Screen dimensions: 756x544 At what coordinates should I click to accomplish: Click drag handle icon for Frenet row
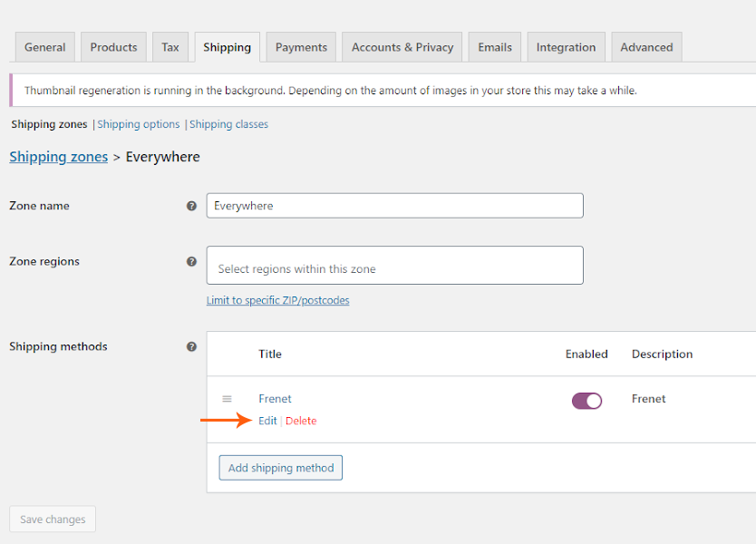(228, 399)
